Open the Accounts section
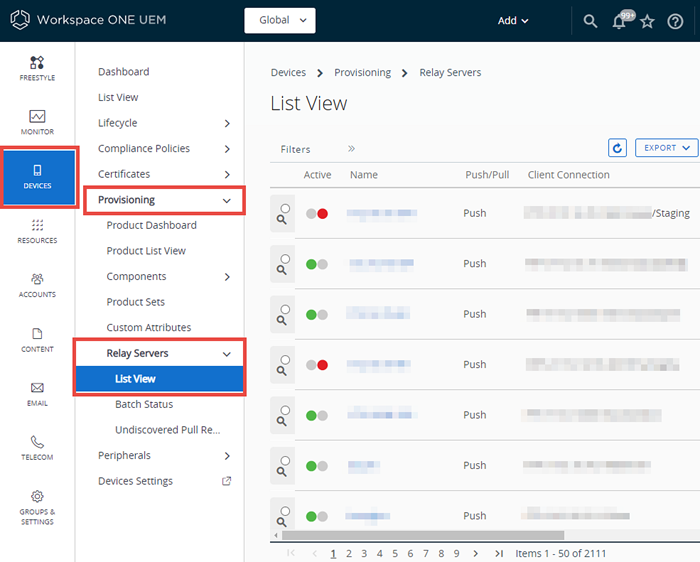700x562 pixels. [37, 285]
